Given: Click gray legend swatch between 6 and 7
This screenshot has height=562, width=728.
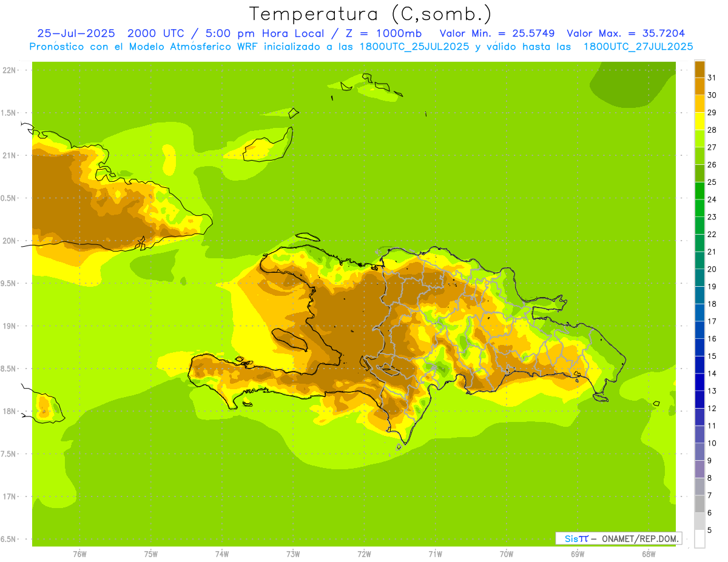Looking at the screenshot, I should (x=699, y=504).
